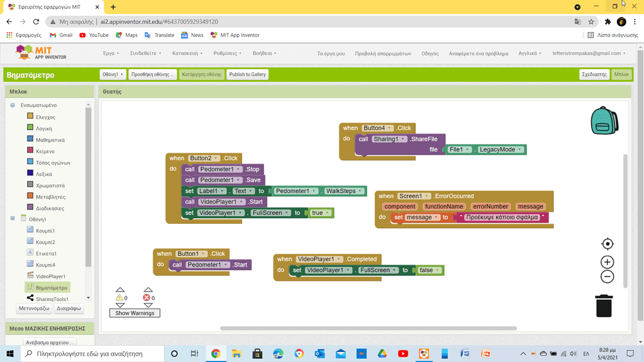Click the red error count icon
The width and height of the screenshot is (644, 362).
pos(147,298)
